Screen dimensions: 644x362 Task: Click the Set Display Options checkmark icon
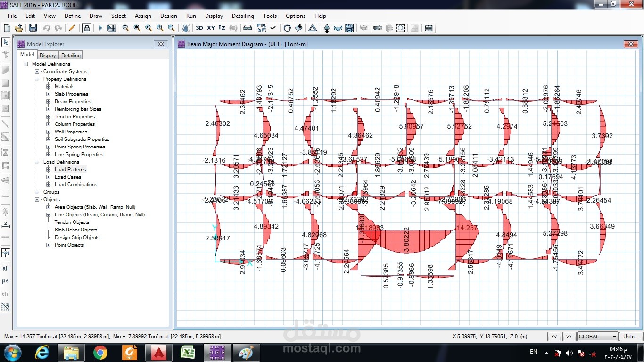coord(273,28)
